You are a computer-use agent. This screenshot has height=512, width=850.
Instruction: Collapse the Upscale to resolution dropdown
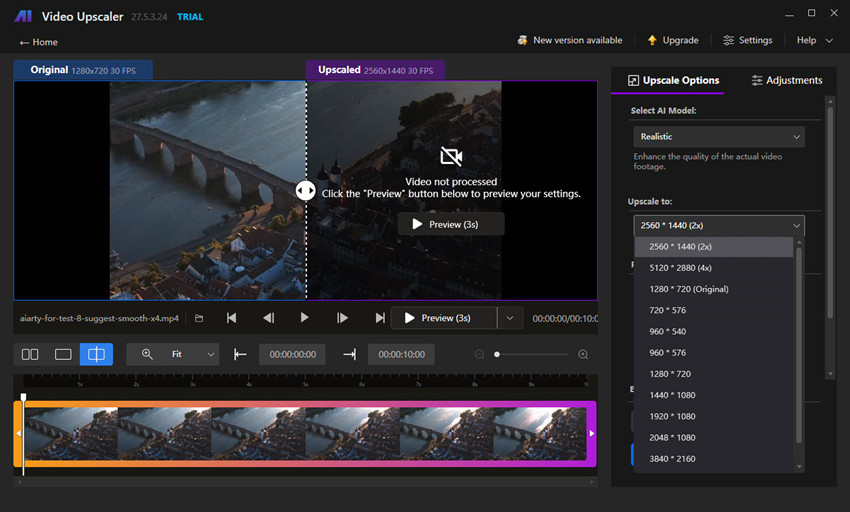click(719, 226)
